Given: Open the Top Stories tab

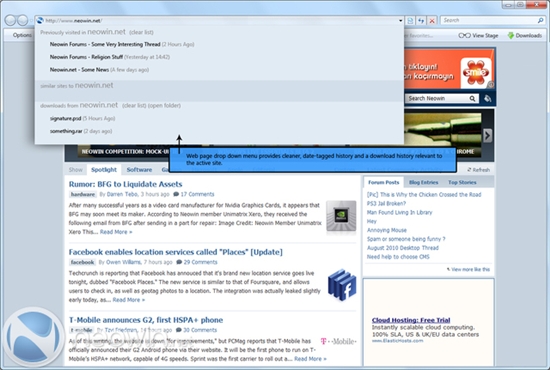Looking at the screenshot, I should pos(462,182).
